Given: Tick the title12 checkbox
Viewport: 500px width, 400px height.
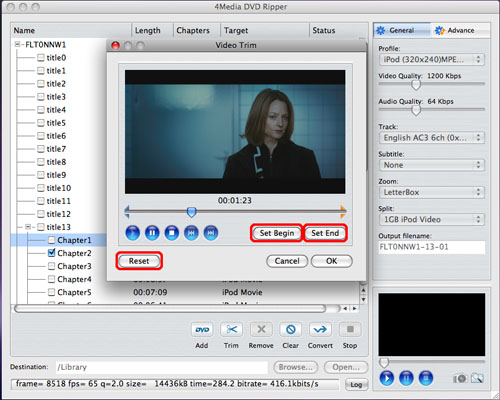Looking at the screenshot, I should [41, 214].
